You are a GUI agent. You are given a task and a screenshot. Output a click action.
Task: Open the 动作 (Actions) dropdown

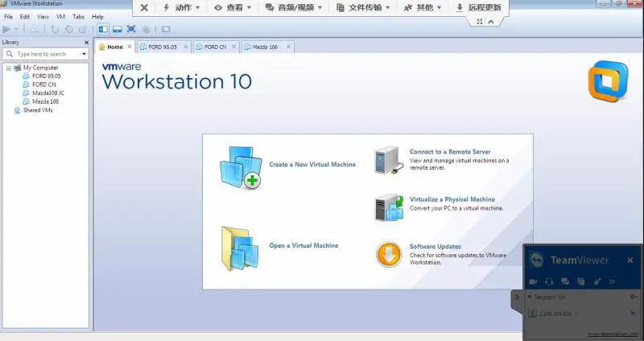click(x=181, y=7)
